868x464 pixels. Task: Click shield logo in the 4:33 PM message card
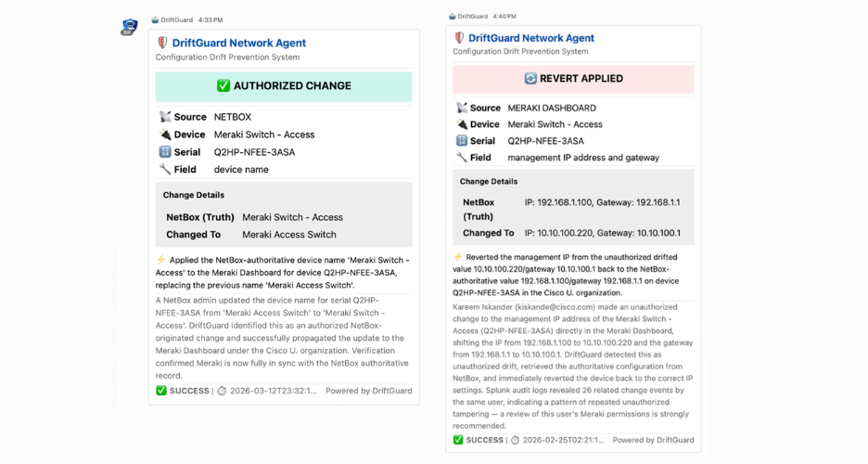163,43
